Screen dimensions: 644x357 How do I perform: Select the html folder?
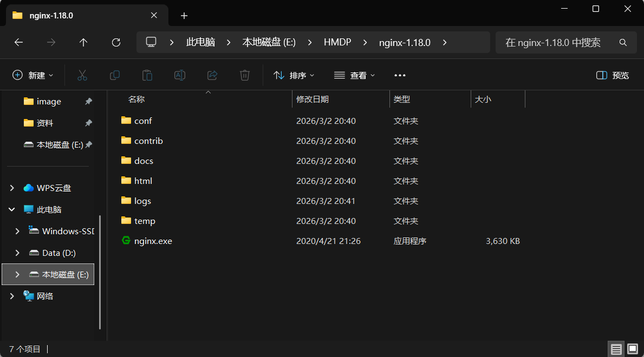[143, 181]
